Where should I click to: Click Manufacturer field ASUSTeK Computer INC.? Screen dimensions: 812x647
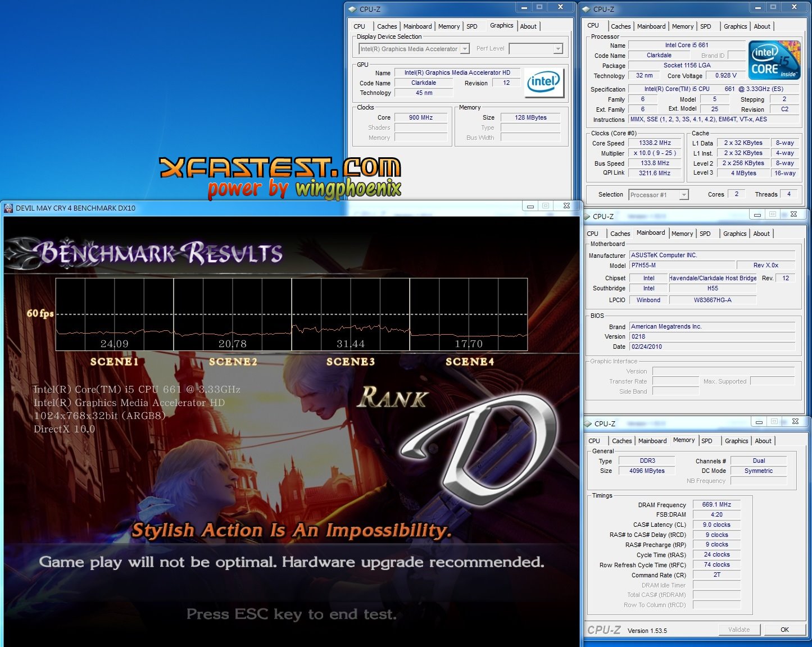[x=712, y=255]
